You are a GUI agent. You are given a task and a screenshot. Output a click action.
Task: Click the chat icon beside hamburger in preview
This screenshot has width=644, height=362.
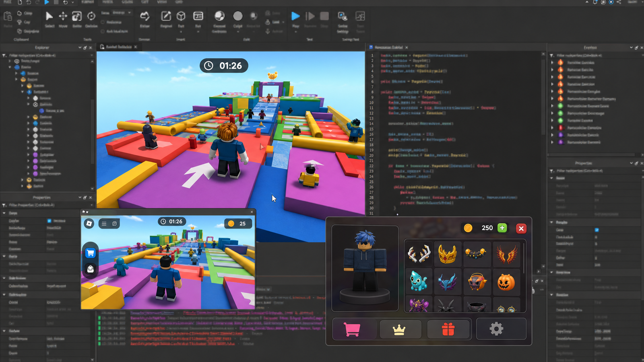115,224
